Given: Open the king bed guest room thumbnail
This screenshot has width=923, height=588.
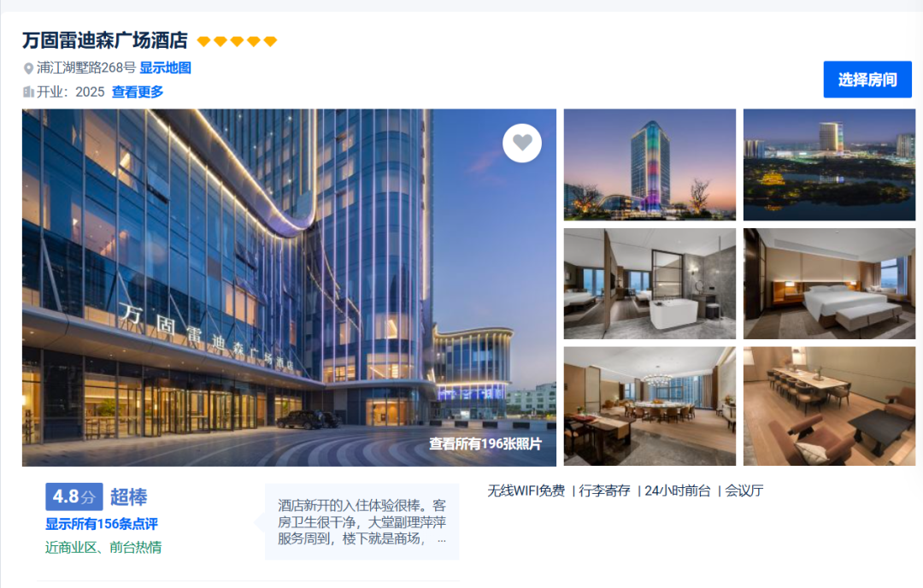Looking at the screenshot, I should 829,284.
